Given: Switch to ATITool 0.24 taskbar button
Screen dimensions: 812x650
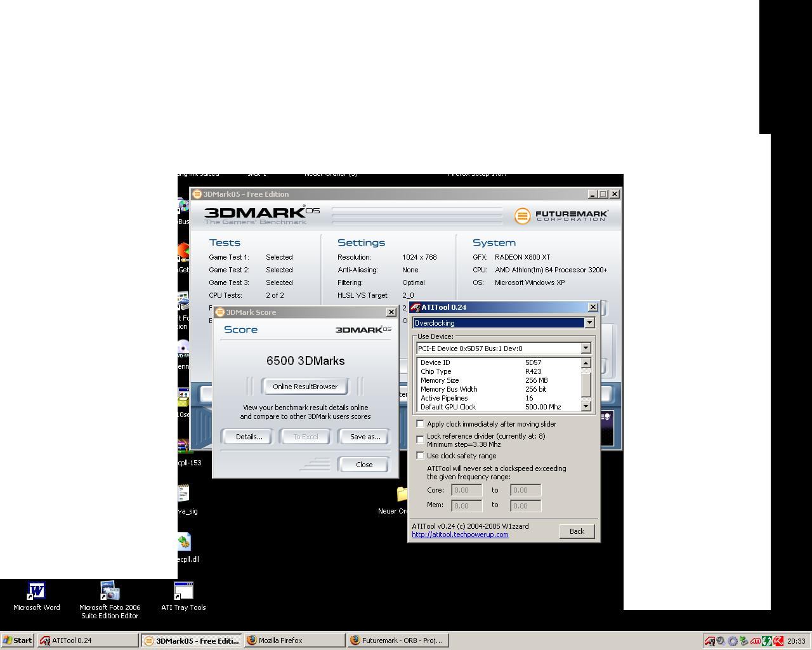Looking at the screenshot, I should pyautogui.click(x=88, y=640).
